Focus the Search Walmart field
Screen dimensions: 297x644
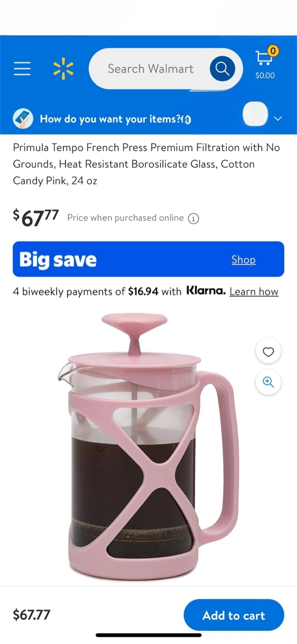click(x=151, y=69)
